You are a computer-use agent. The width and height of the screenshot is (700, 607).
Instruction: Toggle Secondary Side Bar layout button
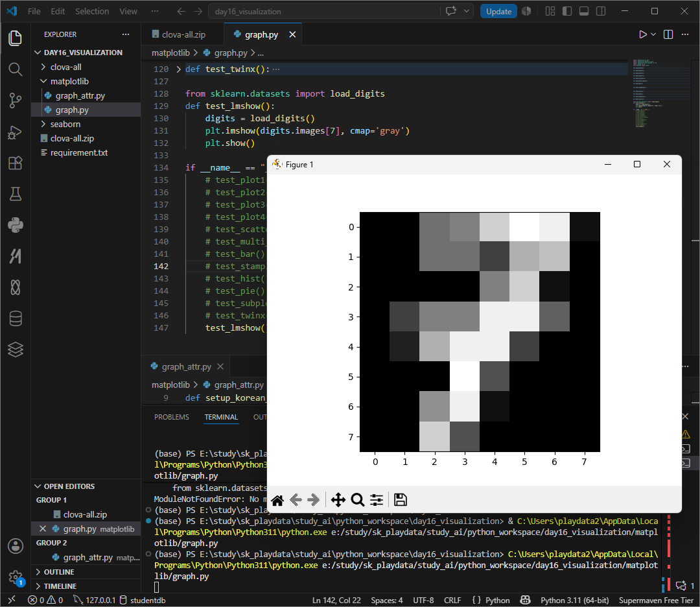601,11
